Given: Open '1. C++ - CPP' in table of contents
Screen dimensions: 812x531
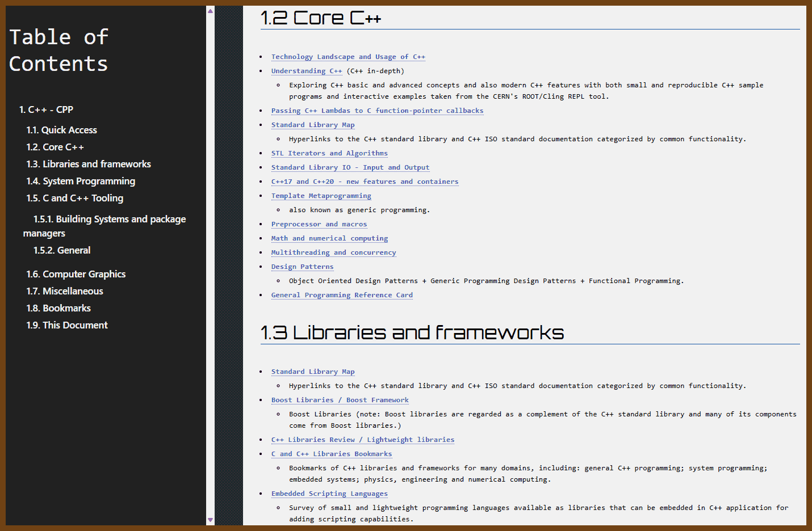Looking at the screenshot, I should tap(46, 109).
